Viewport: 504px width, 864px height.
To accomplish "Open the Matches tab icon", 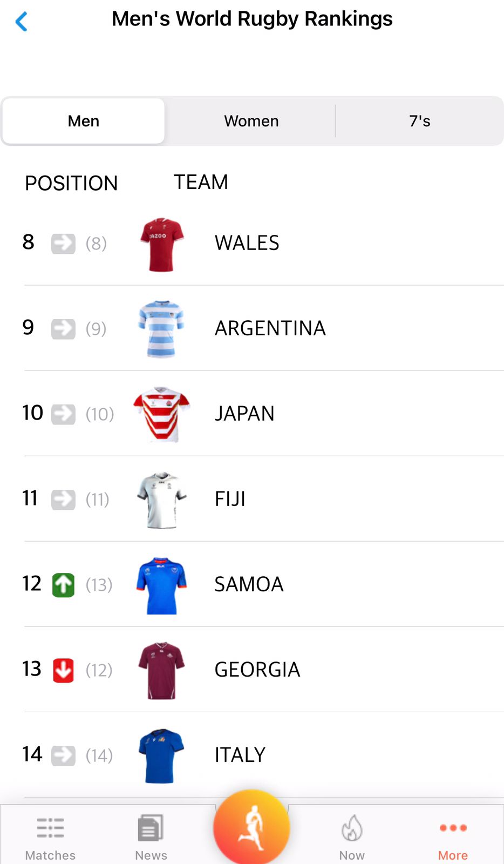I will 50,828.
